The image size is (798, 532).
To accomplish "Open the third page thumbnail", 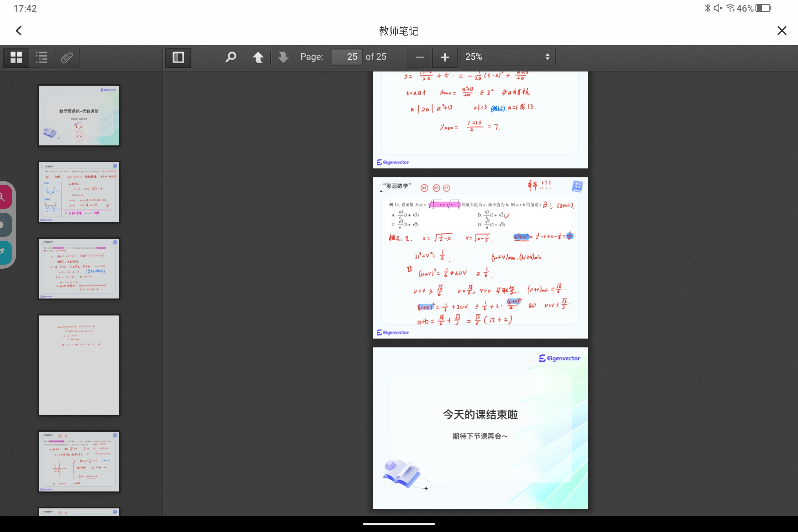I will click(79, 269).
